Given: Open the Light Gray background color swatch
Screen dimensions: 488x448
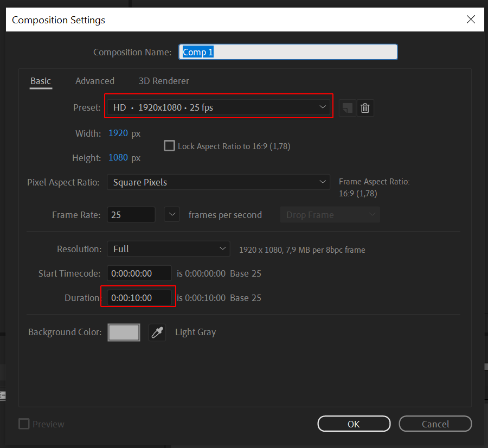Looking at the screenshot, I should tap(124, 332).
